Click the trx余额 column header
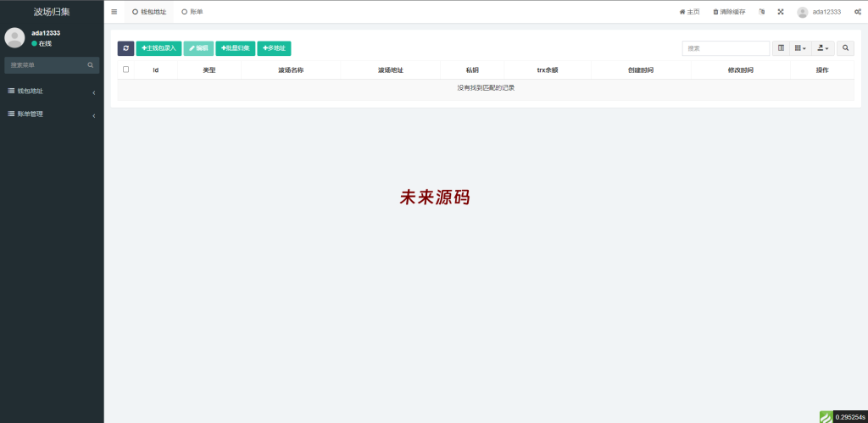868x423 pixels. 548,70
